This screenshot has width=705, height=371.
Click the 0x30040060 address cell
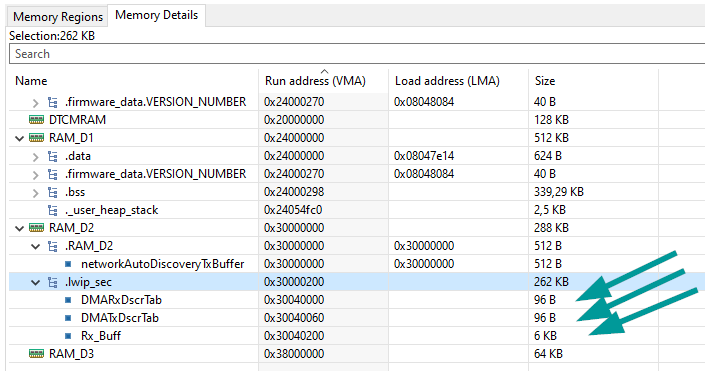[294, 318]
